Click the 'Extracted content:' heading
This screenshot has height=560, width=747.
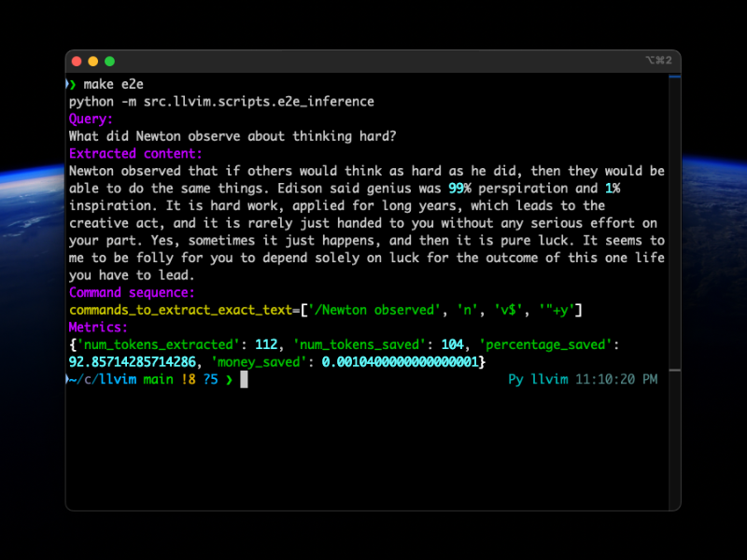135,154
